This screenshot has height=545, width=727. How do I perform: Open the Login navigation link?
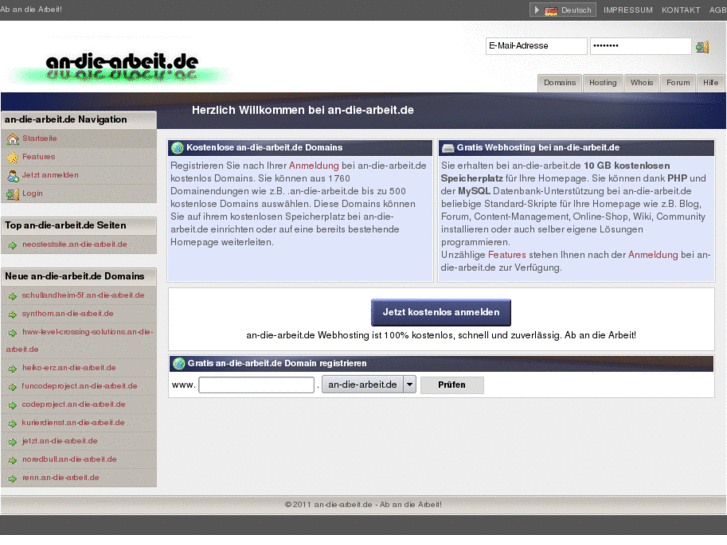tap(32, 193)
